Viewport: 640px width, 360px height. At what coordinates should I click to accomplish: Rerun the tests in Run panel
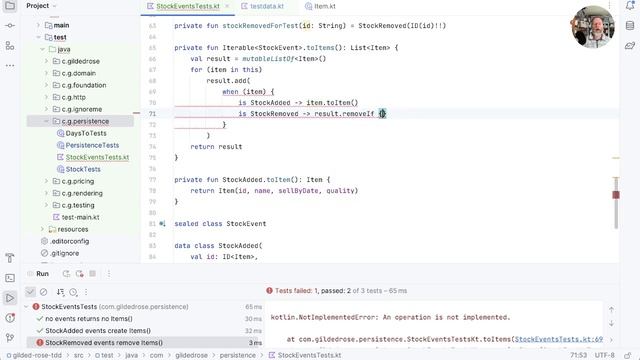tap(66, 274)
